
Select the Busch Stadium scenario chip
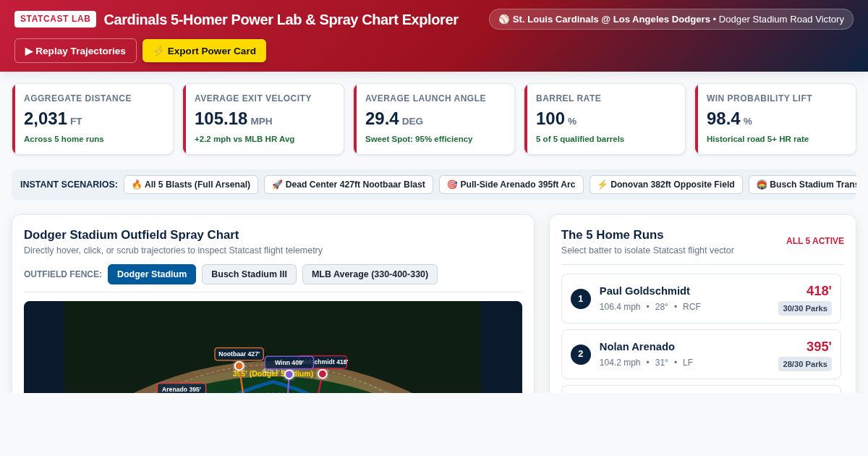(x=802, y=185)
